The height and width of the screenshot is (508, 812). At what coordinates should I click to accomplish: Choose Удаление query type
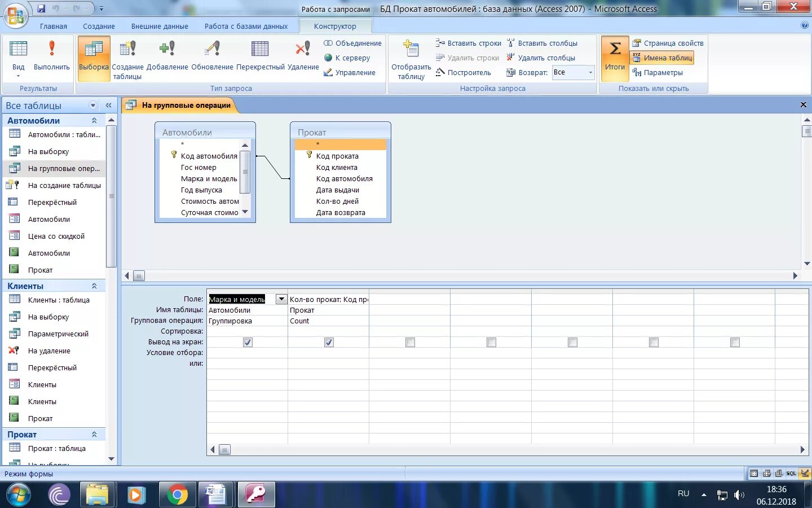pos(303,56)
